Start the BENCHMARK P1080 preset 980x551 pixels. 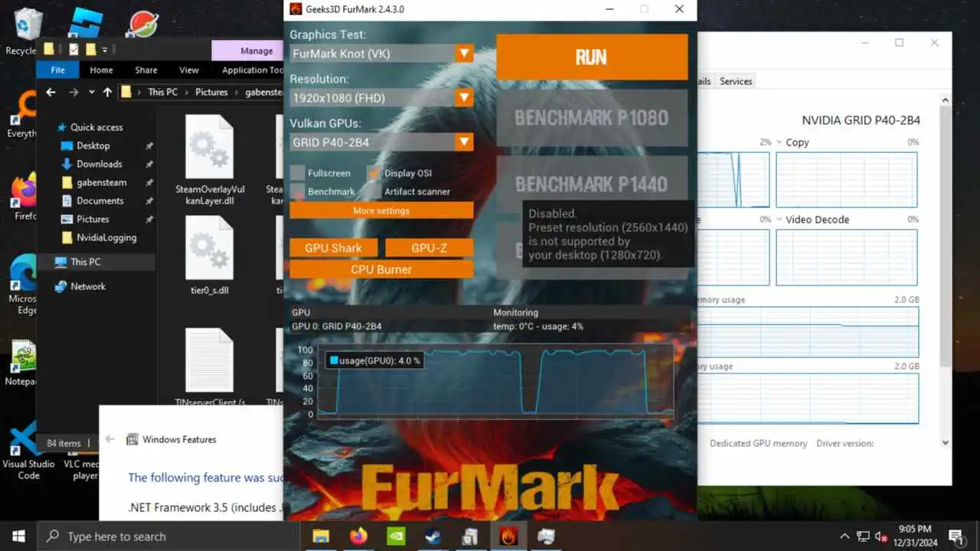coord(592,118)
